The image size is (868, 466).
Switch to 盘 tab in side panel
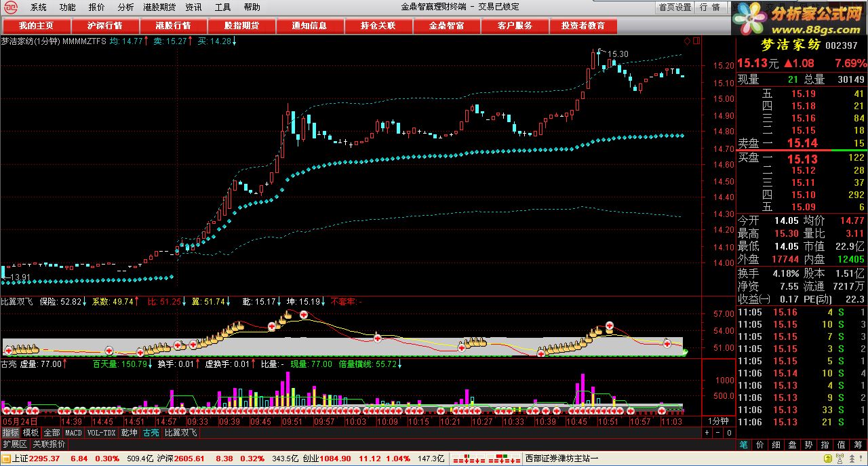(792, 444)
